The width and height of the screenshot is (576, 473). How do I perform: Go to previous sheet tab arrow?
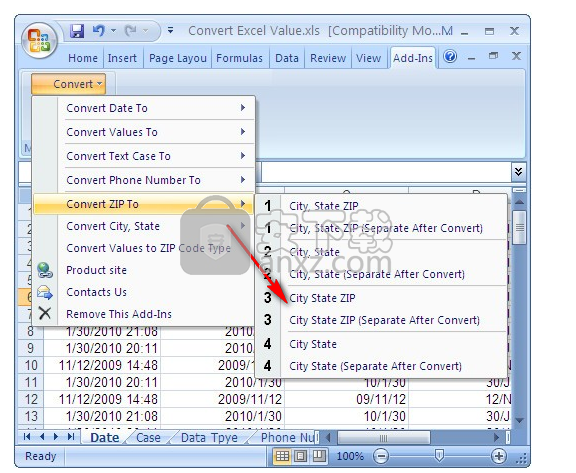pyautogui.click(x=42, y=436)
